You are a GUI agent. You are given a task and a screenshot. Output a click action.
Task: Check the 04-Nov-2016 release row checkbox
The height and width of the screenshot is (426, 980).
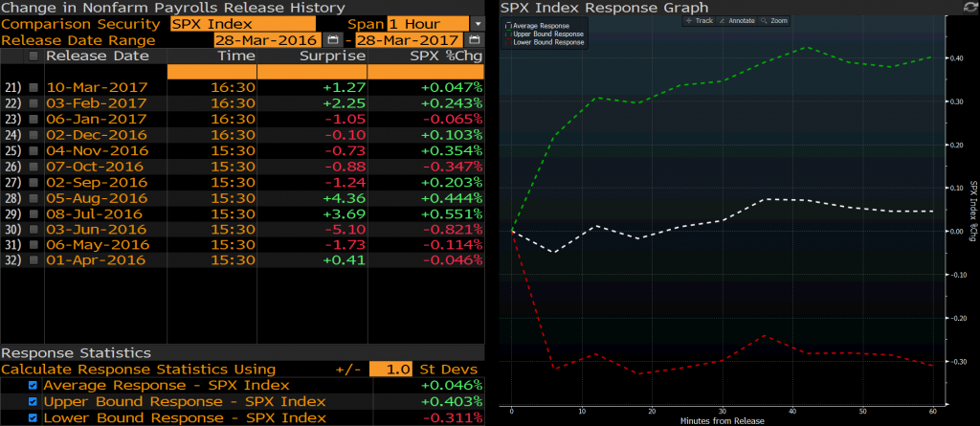point(33,150)
